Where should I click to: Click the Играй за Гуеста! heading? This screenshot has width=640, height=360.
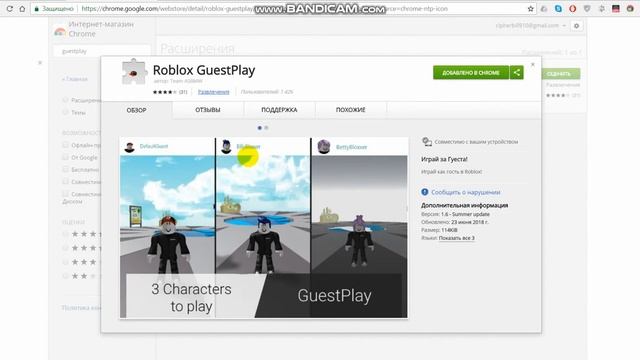tap(444, 159)
